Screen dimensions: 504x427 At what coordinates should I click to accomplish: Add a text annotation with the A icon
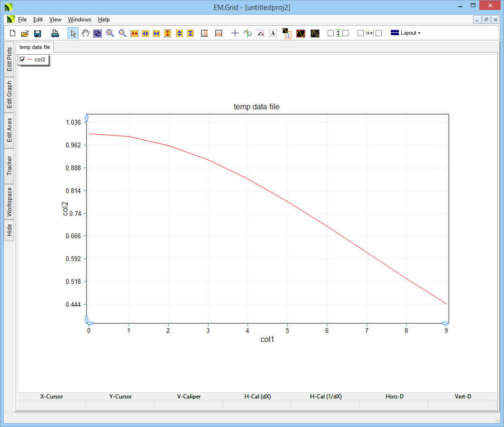(x=273, y=33)
